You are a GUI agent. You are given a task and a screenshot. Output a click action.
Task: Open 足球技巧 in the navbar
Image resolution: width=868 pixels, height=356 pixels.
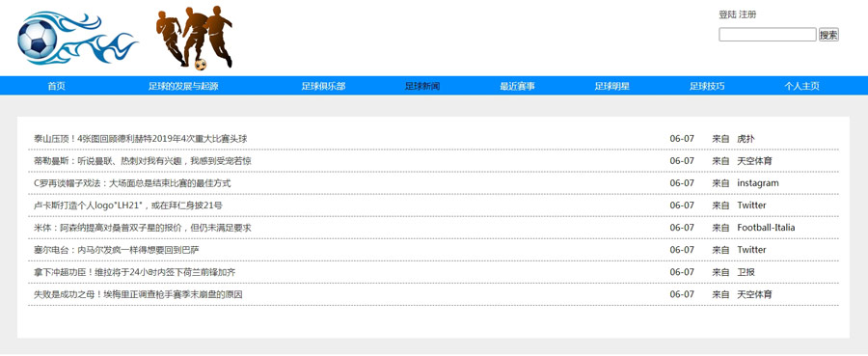[x=707, y=87]
